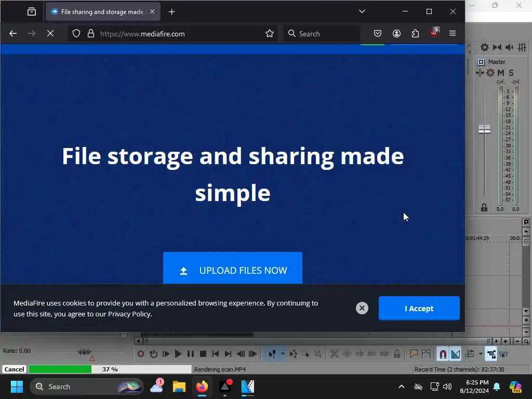The width and height of the screenshot is (532, 399).
Task: Select the Selection Edit tool in Vegas
Action: click(305, 354)
